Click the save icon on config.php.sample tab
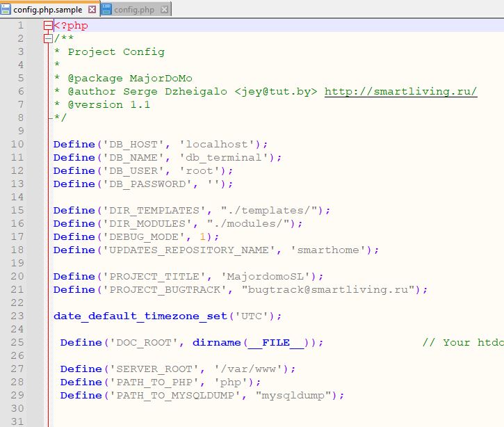This screenshot has width=504, height=427. [6, 9]
